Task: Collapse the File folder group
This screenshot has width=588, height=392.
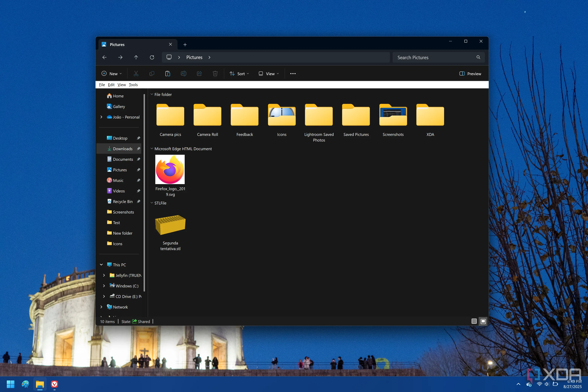Action: [152, 94]
